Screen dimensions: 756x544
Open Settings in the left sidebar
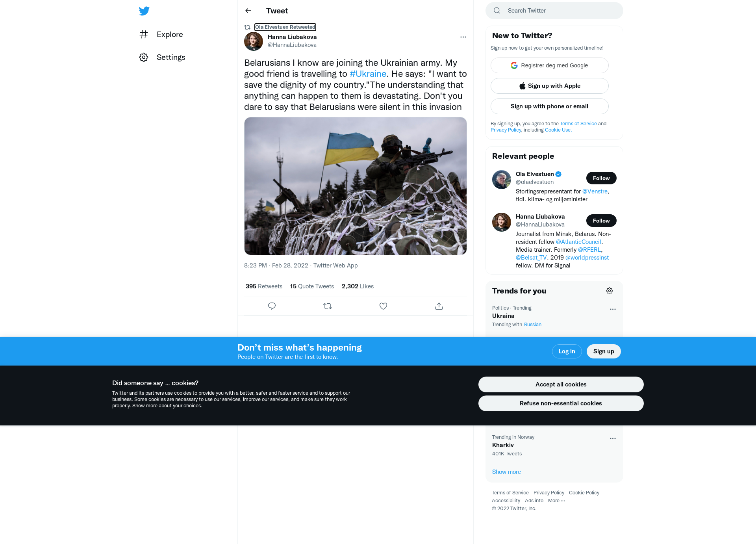(162, 57)
